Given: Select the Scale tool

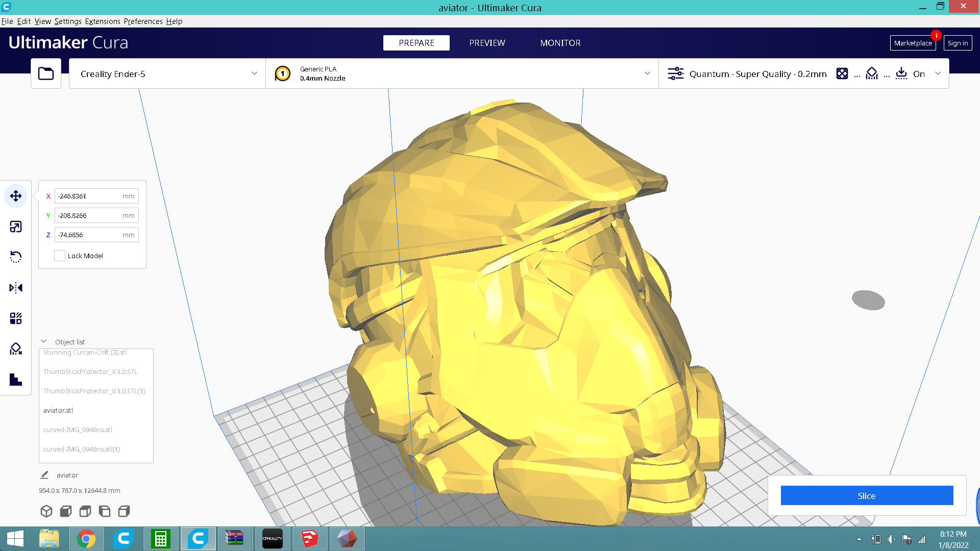Looking at the screenshot, I should point(16,227).
